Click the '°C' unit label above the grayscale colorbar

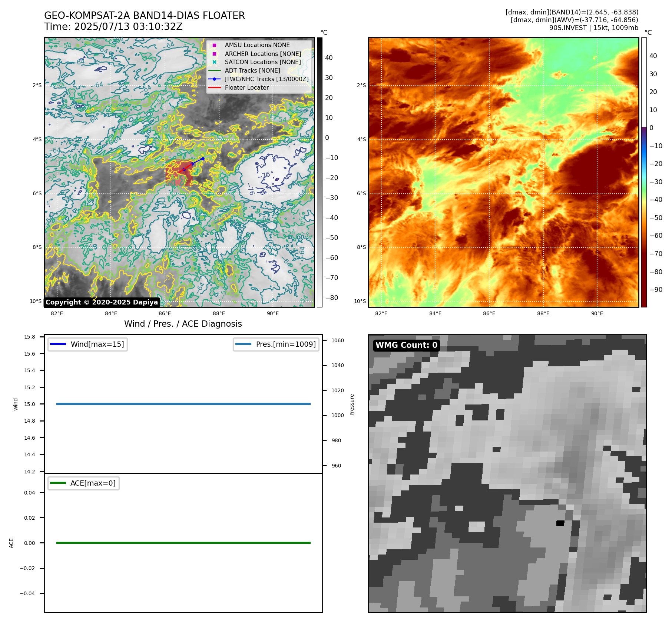(324, 33)
